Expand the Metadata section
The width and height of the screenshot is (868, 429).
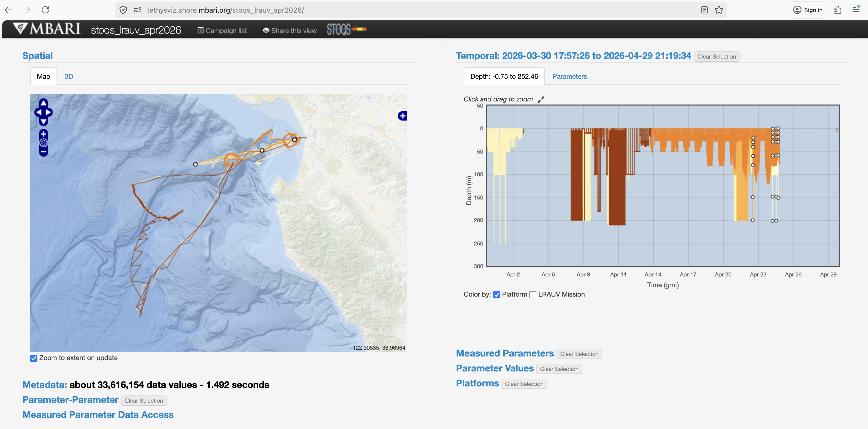coord(44,385)
